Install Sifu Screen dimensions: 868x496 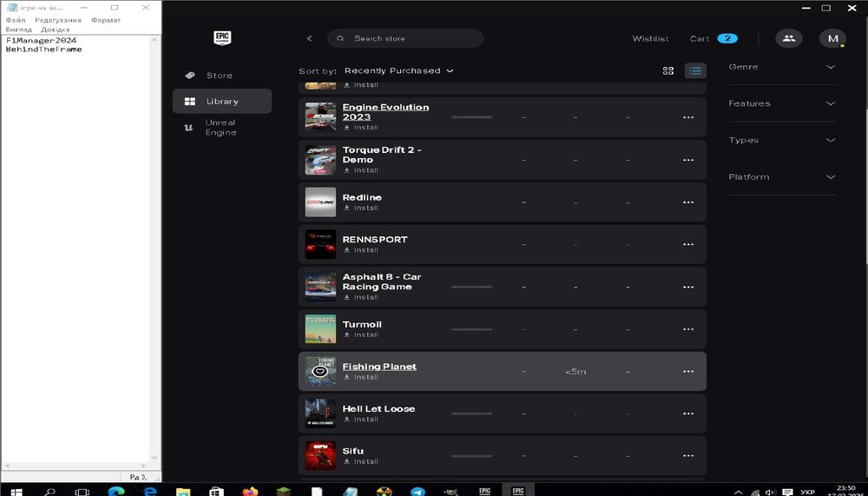coord(361,461)
